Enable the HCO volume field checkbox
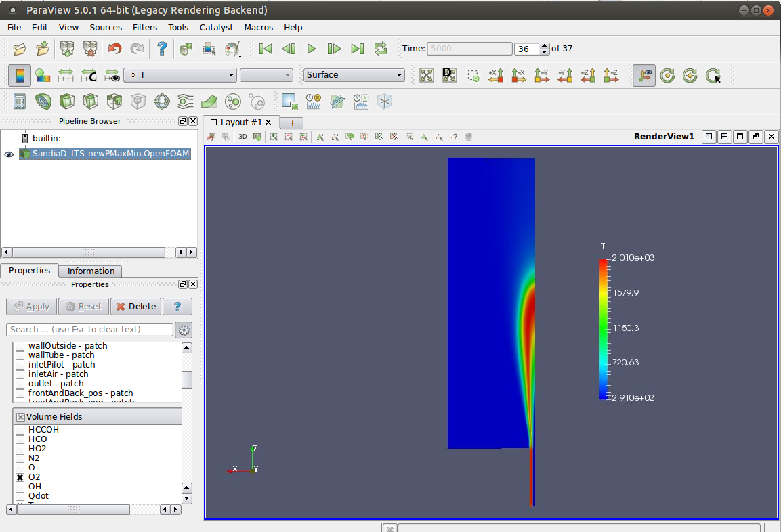The height and width of the screenshot is (532, 781). (x=20, y=439)
